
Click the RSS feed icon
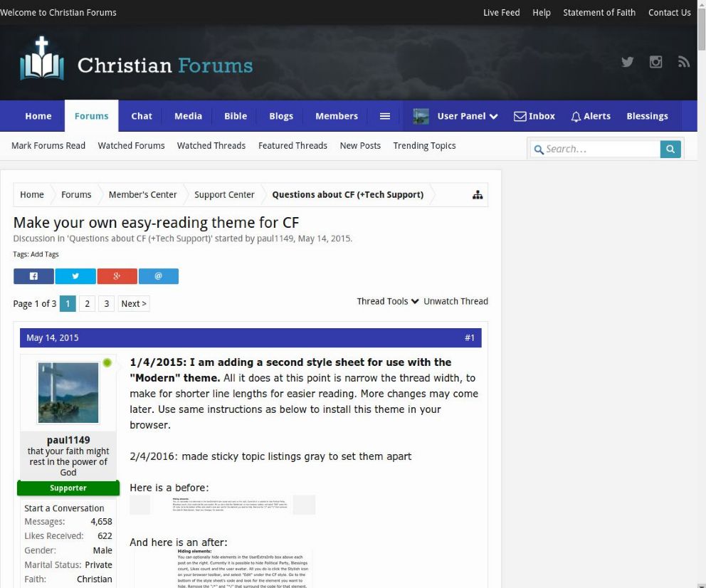(x=683, y=62)
